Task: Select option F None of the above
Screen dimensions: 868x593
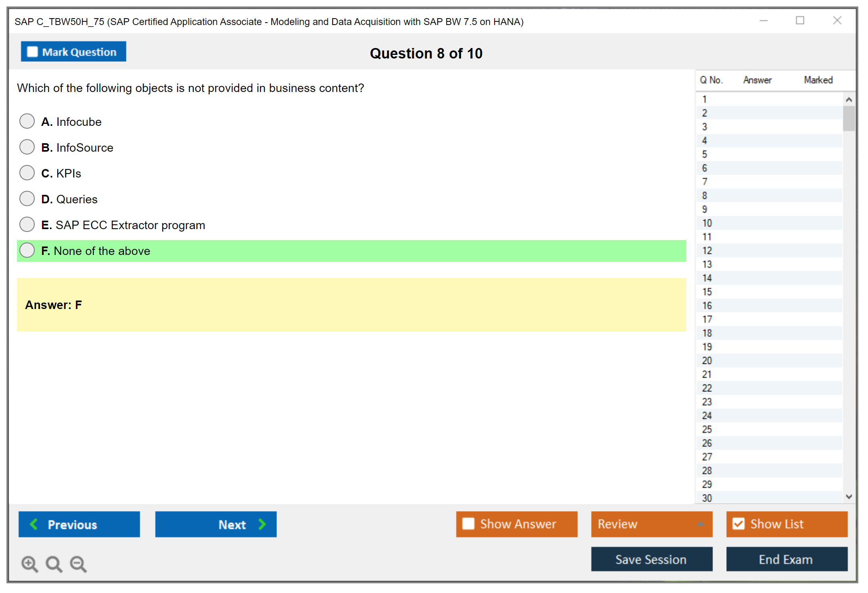Action: 27,251
